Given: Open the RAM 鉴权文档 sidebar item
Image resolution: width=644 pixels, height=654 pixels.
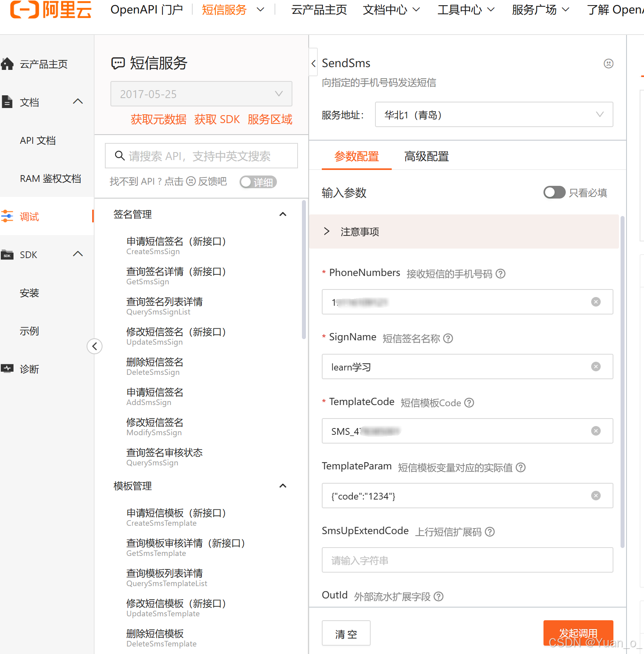Looking at the screenshot, I should tap(50, 178).
